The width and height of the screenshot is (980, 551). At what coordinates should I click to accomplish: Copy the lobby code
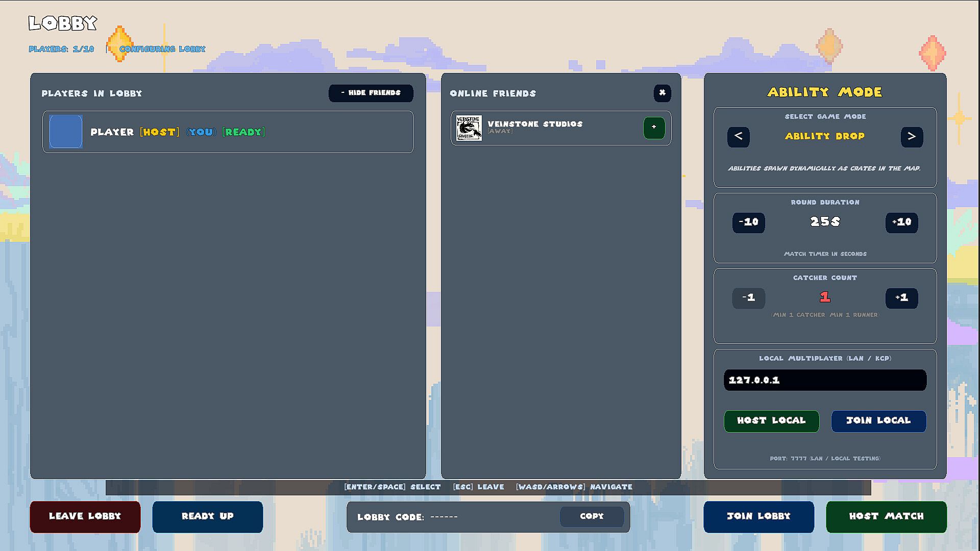(x=592, y=516)
